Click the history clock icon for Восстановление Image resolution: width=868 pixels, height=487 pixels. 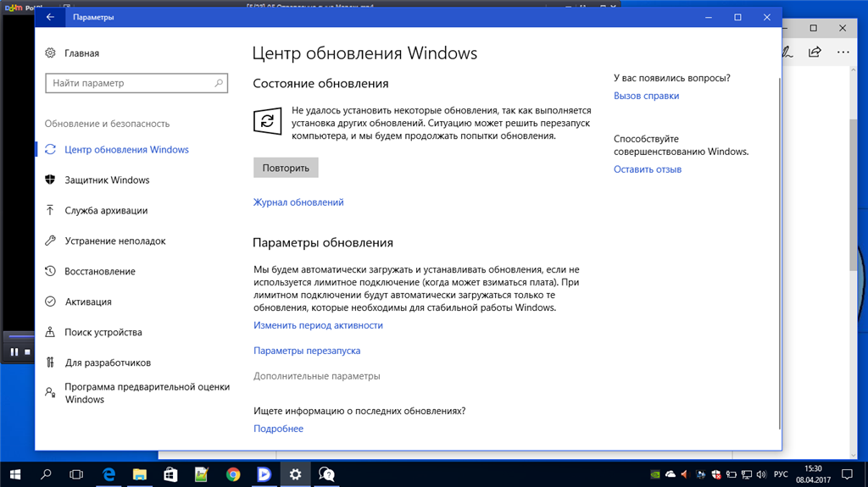50,271
